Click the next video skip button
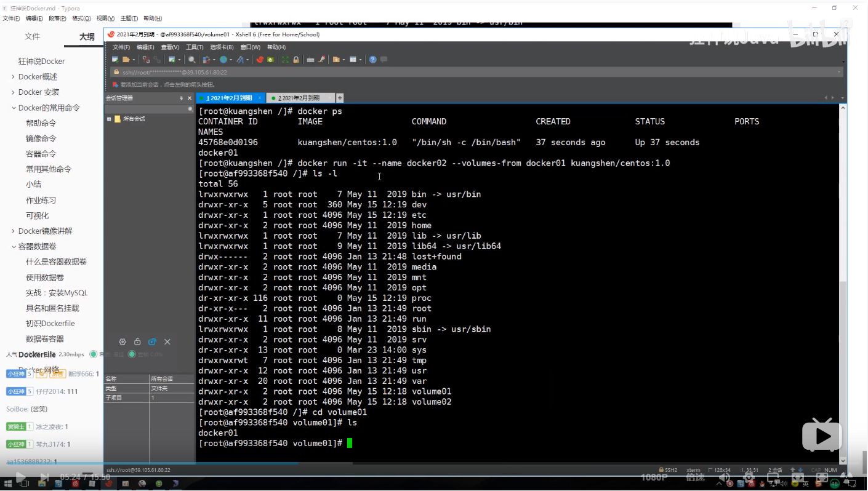Image resolution: width=868 pixels, height=491 pixels. coord(44,477)
